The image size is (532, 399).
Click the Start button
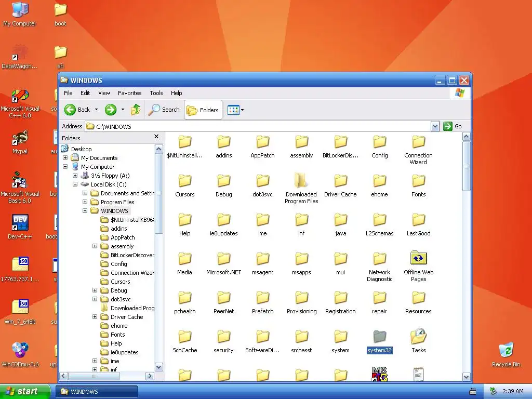(x=25, y=391)
